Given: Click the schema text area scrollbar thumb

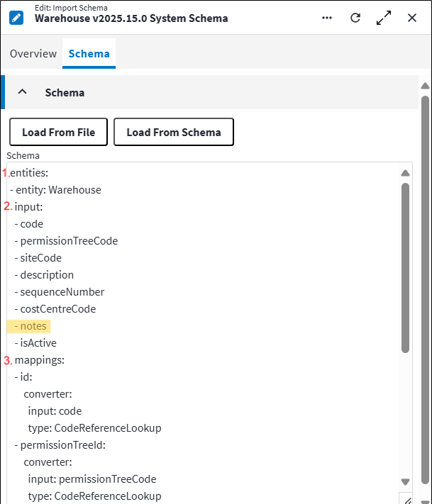Looking at the screenshot, I should [405, 268].
